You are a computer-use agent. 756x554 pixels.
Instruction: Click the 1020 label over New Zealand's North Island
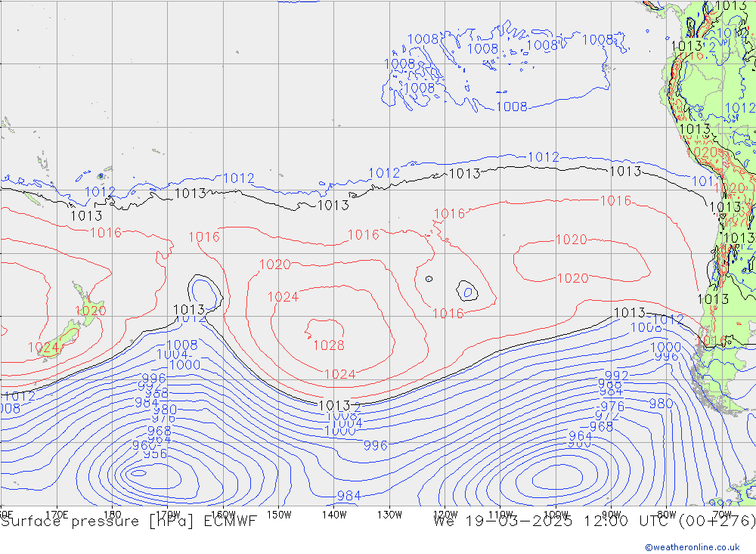(x=91, y=311)
